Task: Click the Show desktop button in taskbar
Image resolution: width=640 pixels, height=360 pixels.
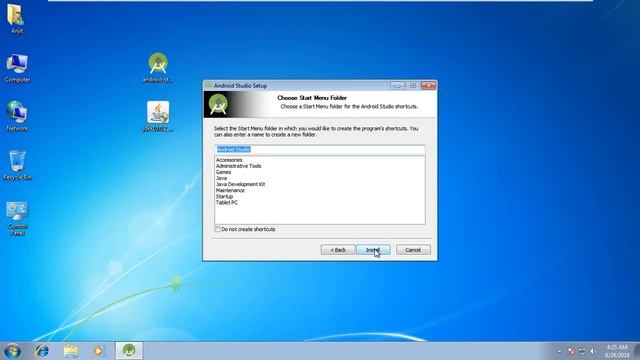Action: (x=637, y=351)
